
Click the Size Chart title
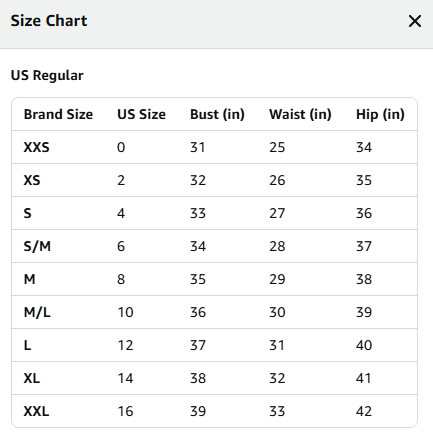[x=49, y=21]
